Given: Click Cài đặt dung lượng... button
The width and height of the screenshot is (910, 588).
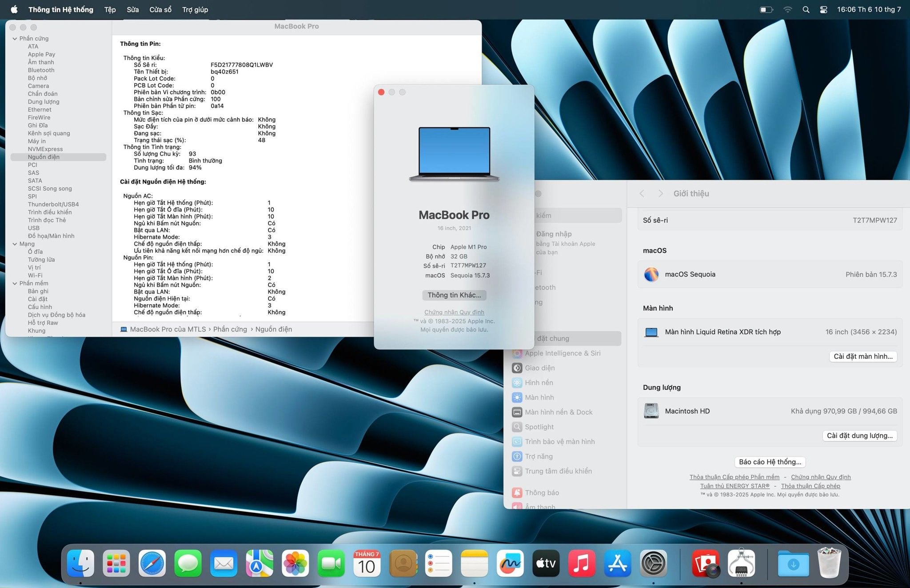Looking at the screenshot, I should click(x=859, y=436).
